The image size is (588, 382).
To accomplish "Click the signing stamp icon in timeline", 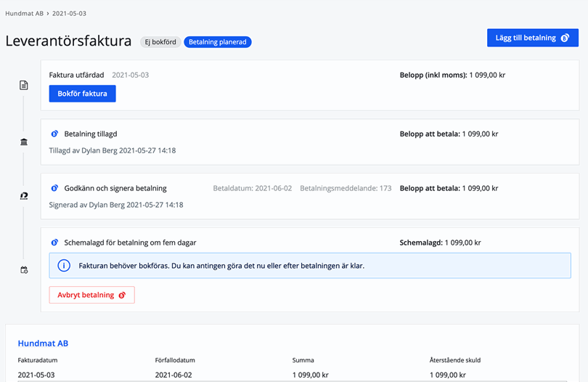I will (24, 195).
